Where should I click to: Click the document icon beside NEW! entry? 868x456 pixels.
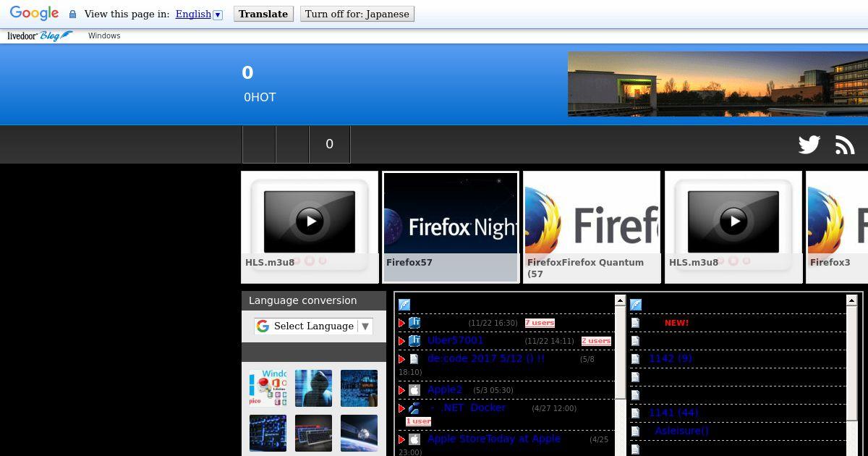[x=636, y=323]
